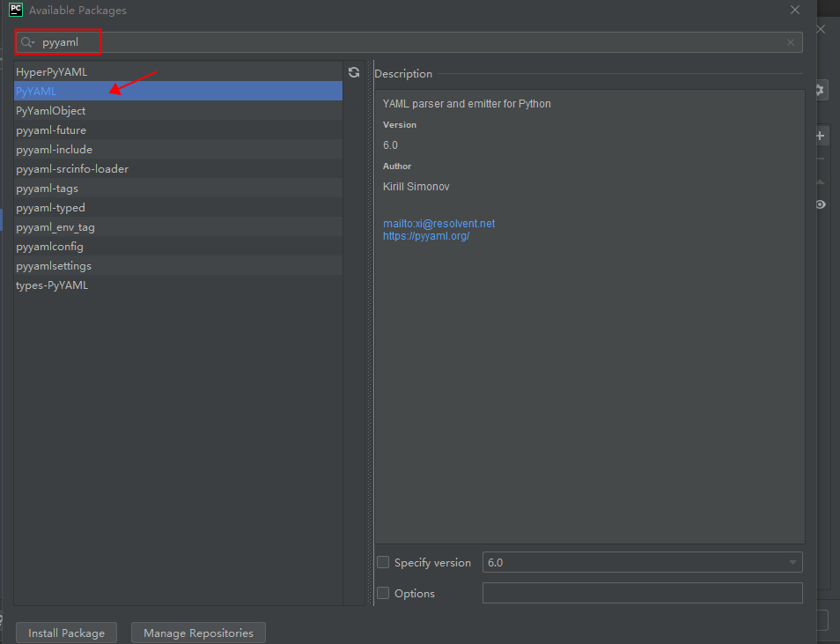Open the https://pyyaml.org/ link
Screen dimensions: 840x644
tap(426, 236)
